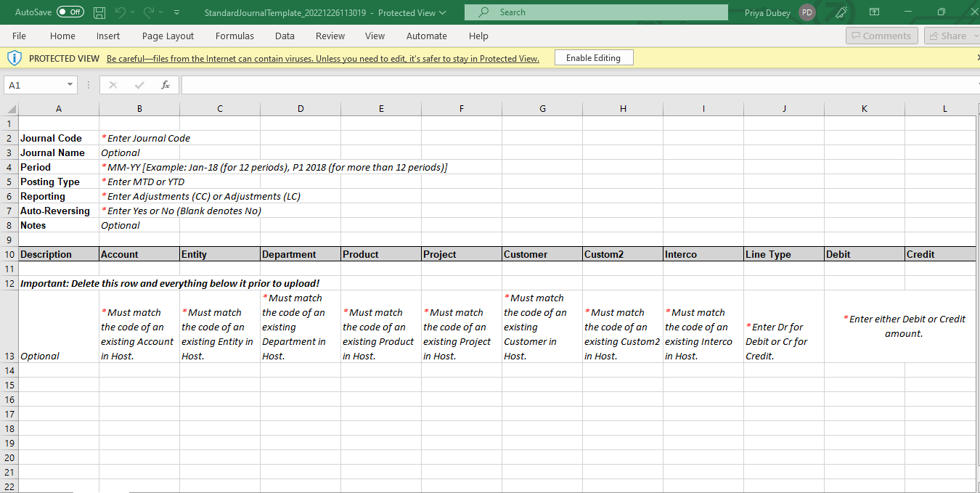Image resolution: width=980 pixels, height=493 pixels.
Task: Click the 'Department' heading cell
Action: (301, 254)
